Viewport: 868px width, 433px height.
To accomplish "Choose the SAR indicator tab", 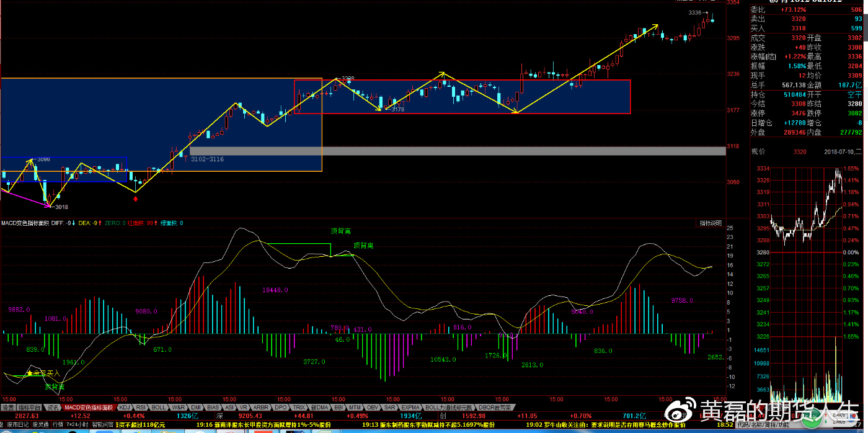I will tap(390, 408).
